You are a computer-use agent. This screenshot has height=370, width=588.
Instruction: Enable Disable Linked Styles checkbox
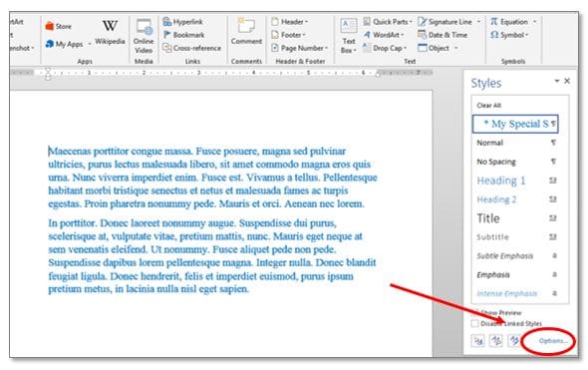pyautogui.click(x=475, y=323)
